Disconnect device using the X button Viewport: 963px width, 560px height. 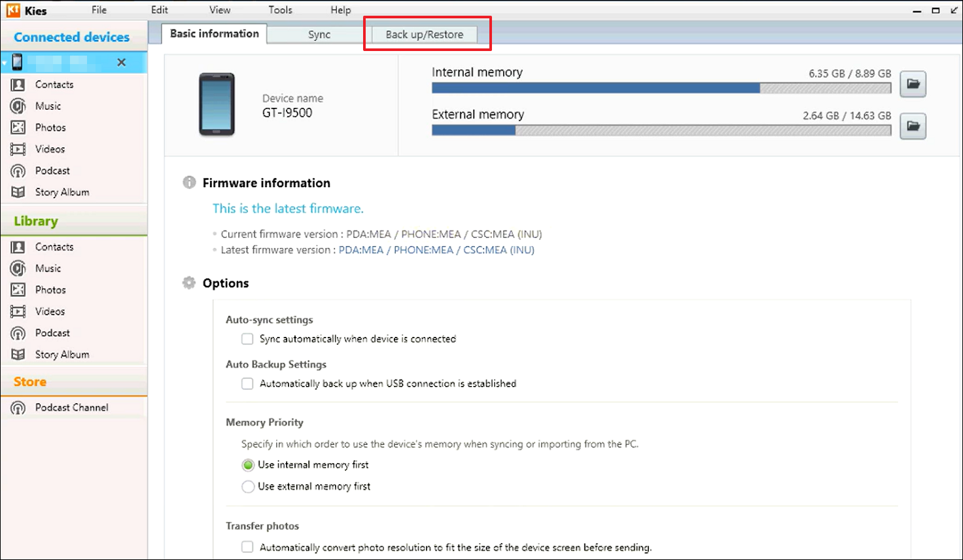(121, 62)
